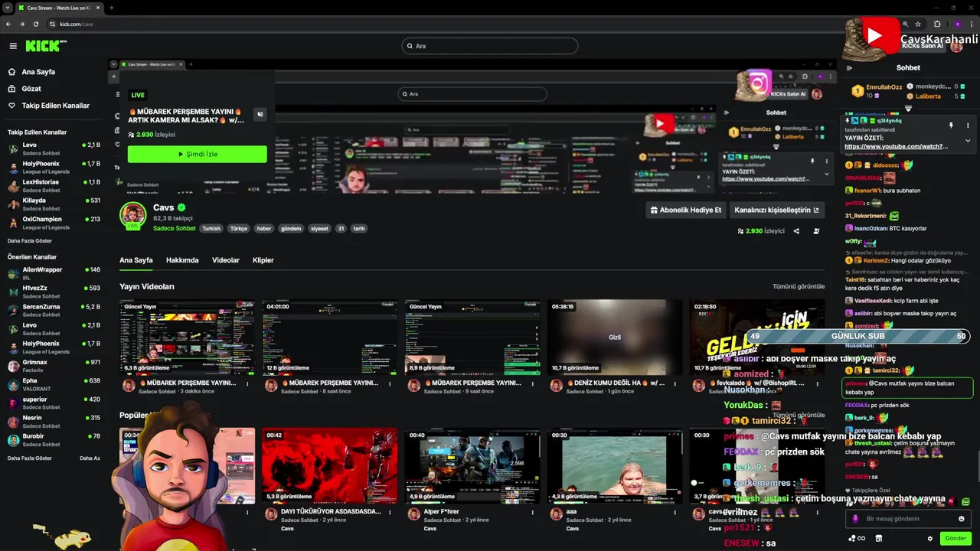Open the 04:01:00 stream video thumbnail
The height and width of the screenshot is (551, 980).
coord(329,337)
